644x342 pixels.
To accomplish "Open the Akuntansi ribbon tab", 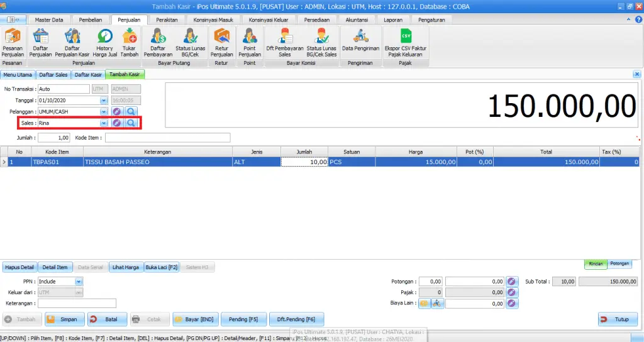I will [357, 19].
